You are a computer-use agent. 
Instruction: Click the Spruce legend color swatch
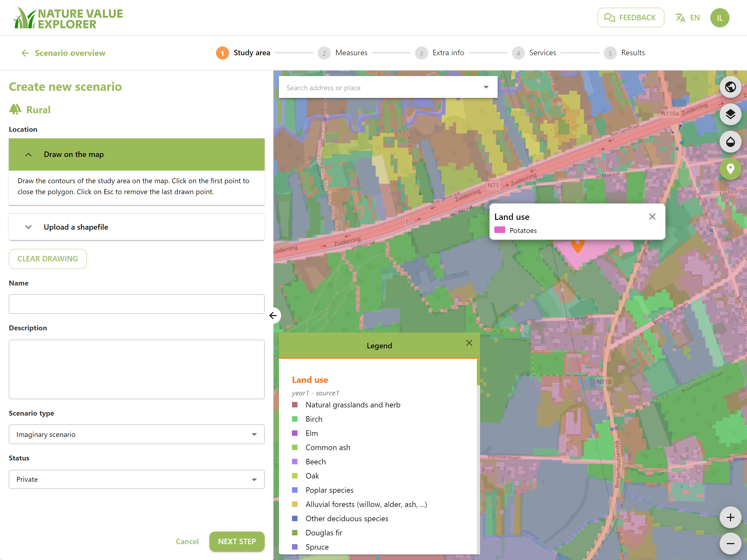294,547
